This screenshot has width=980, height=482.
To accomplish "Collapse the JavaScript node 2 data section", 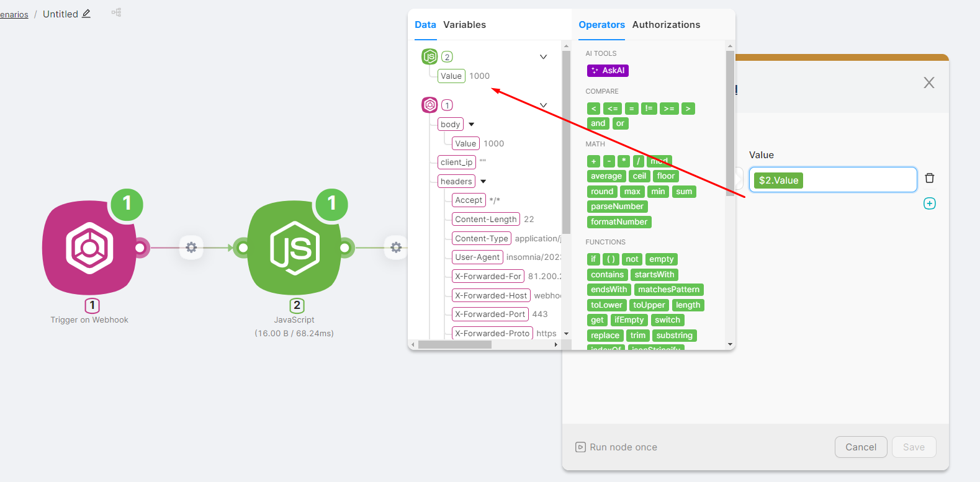I will 543,57.
